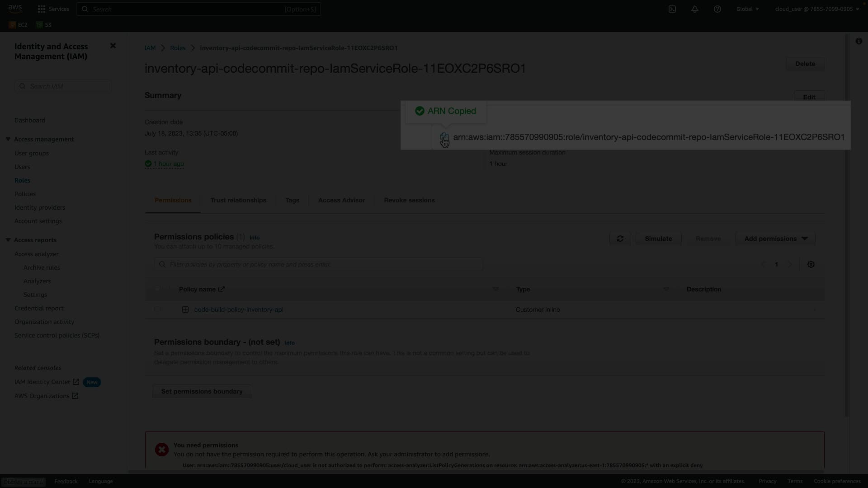The image size is (868, 488).
Task: Open the Services grid menu icon
Action: 42,9
